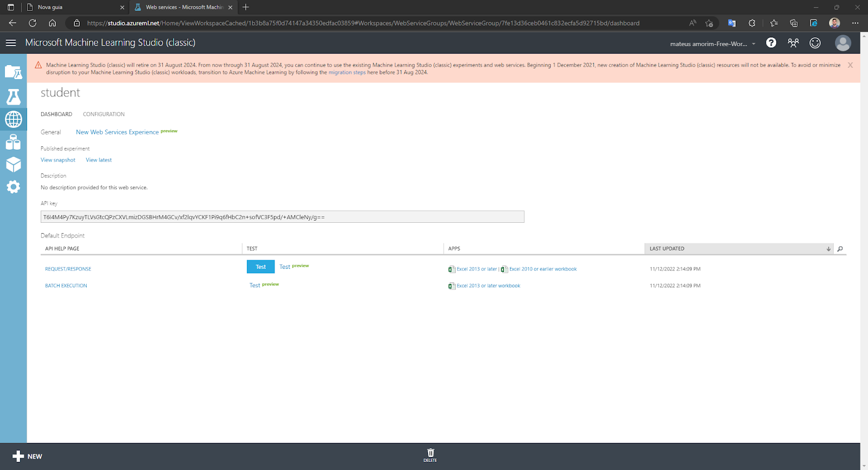Click the search icon in endpoint table
This screenshot has width=868, height=470.
(840, 249)
